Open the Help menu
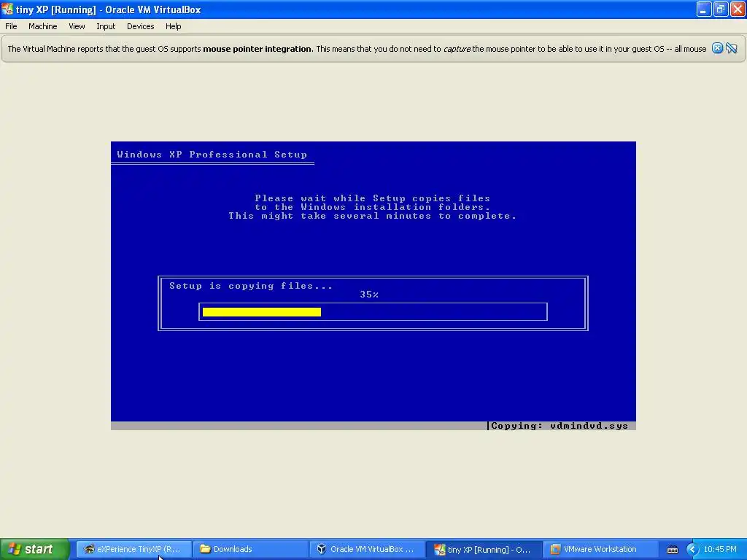Viewport: 747px width, 560px height. tap(174, 26)
